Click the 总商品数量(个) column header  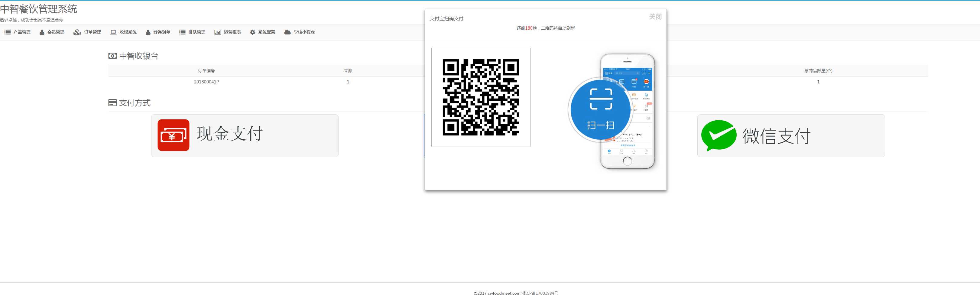[818, 71]
